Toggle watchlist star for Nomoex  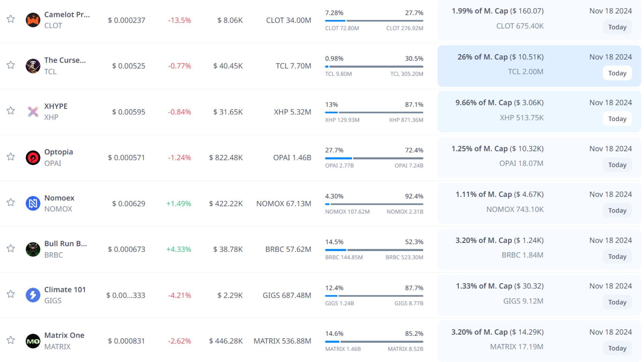[x=11, y=202]
